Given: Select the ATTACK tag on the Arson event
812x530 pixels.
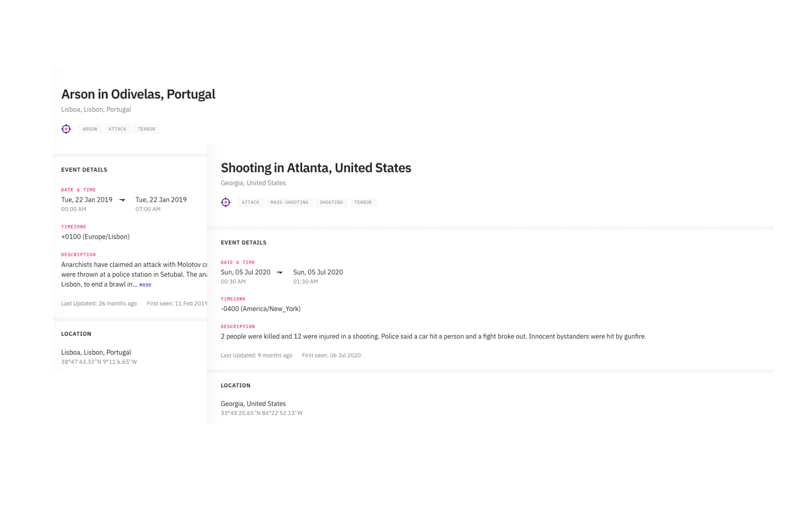Looking at the screenshot, I should click(117, 129).
